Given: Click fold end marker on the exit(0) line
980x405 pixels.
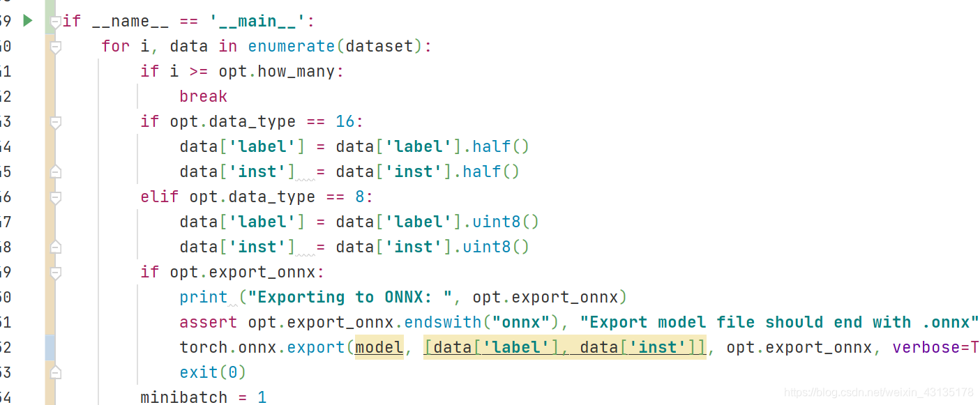Looking at the screenshot, I should tap(56, 373).
